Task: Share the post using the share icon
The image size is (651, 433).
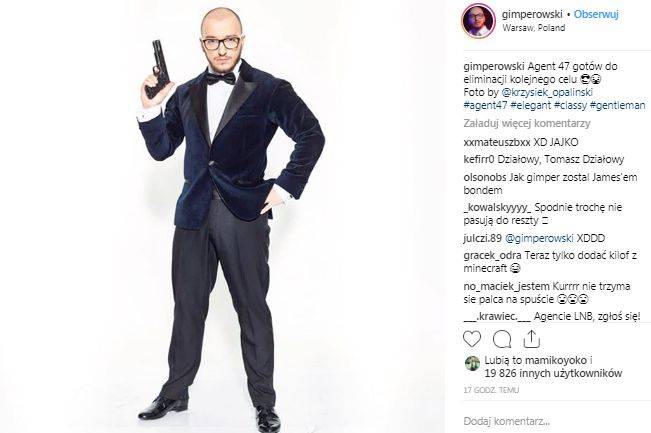Action: tap(531, 339)
